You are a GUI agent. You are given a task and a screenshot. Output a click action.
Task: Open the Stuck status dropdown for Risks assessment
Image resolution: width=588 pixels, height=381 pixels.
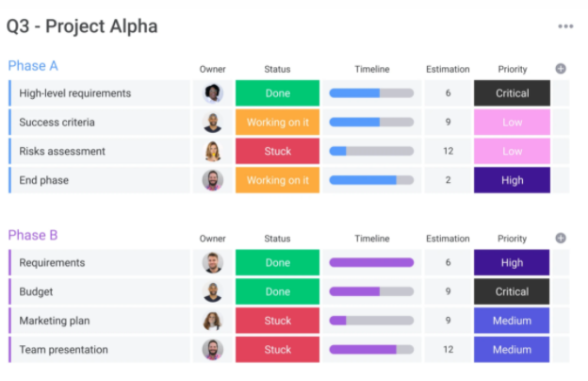coord(278,151)
